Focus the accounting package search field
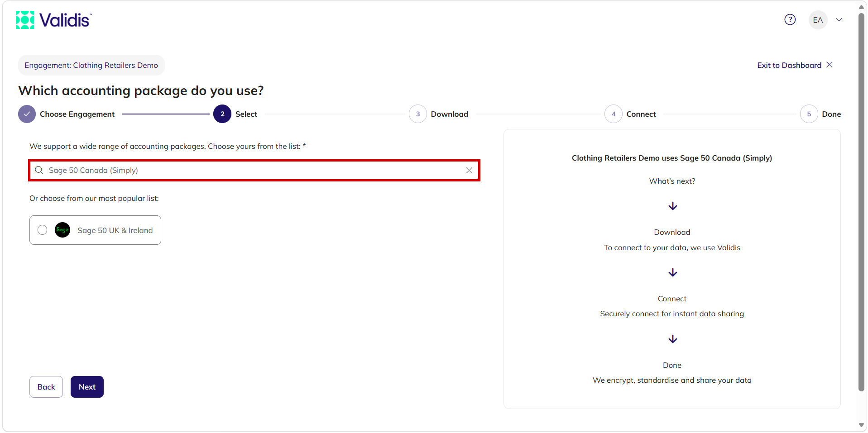The height and width of the screenshot is (433, 868). click(254, 170)
